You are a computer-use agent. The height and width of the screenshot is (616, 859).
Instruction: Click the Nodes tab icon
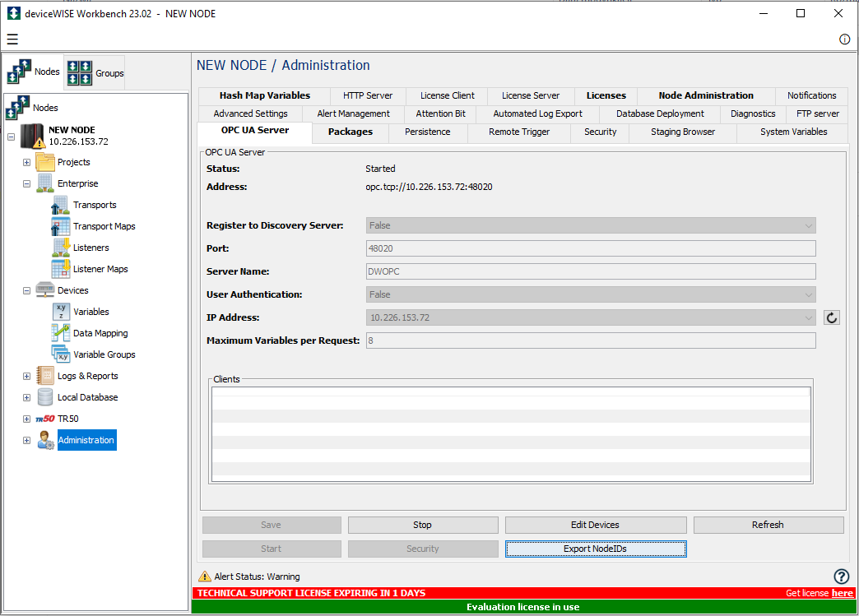19,72
